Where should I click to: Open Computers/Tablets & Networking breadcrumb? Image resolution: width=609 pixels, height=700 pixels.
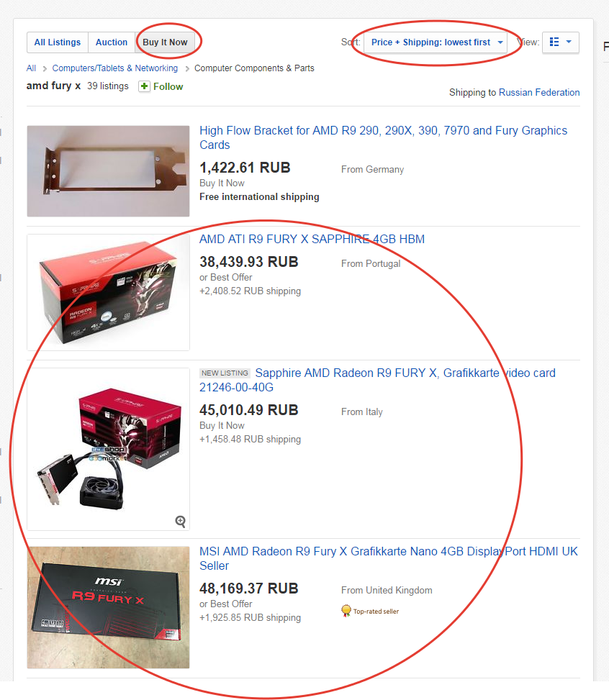click(x=115, y=68)
